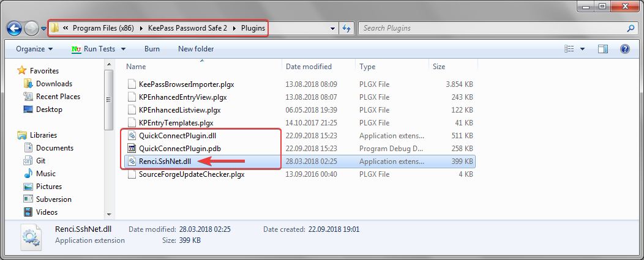
Task: Click the Subversion library icon
Action: coord(28,199)
